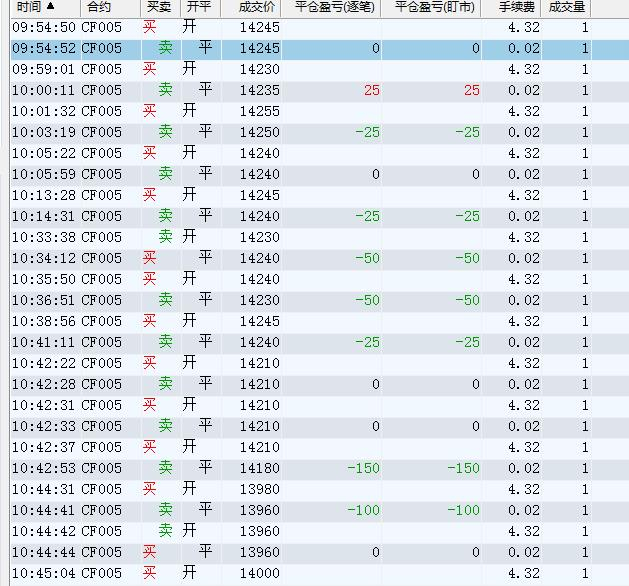Image resolution: width=629 pixels, height=586 pixels.
Task: Select time cell 10:03:19
Action: pos(44,132)
